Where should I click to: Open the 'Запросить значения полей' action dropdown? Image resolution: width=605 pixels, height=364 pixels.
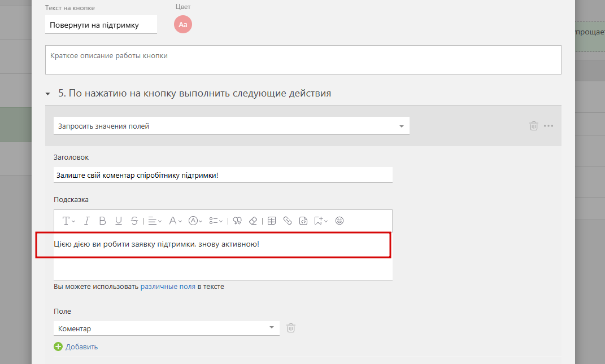(x=231, y=126)
